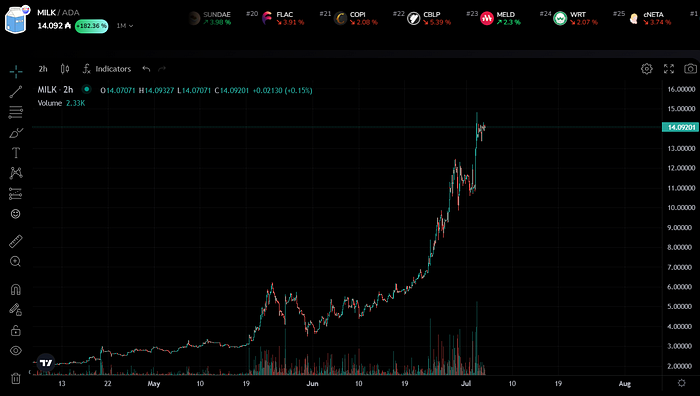Viewport: 700px width, 396px height.
Task: Open the CBLP token in ticker
Action: (x=429, y=18)
